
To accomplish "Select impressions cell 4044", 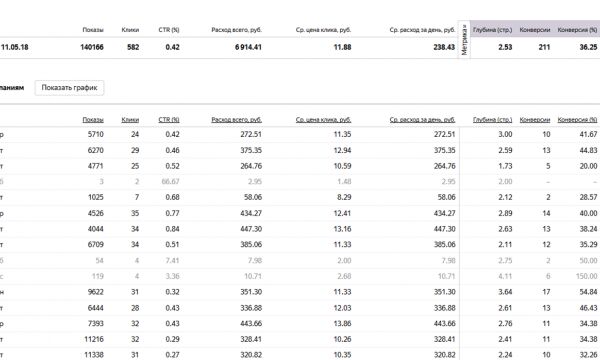I will [x=96, y=229].
